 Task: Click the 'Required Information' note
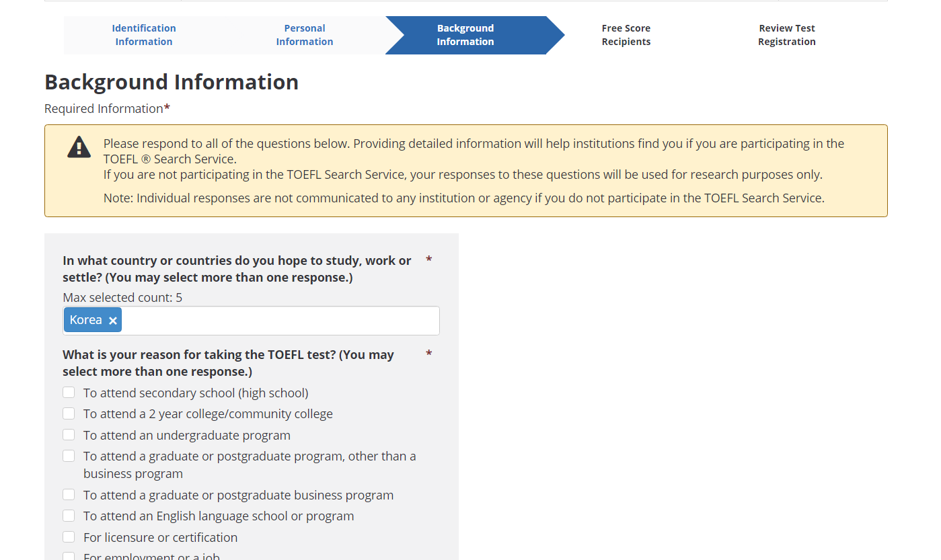click(107, 109)
